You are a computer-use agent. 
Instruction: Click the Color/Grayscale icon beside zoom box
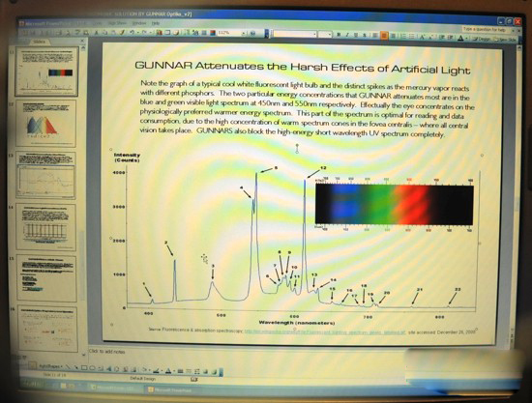pyautogui.click(x=213, y=33)
